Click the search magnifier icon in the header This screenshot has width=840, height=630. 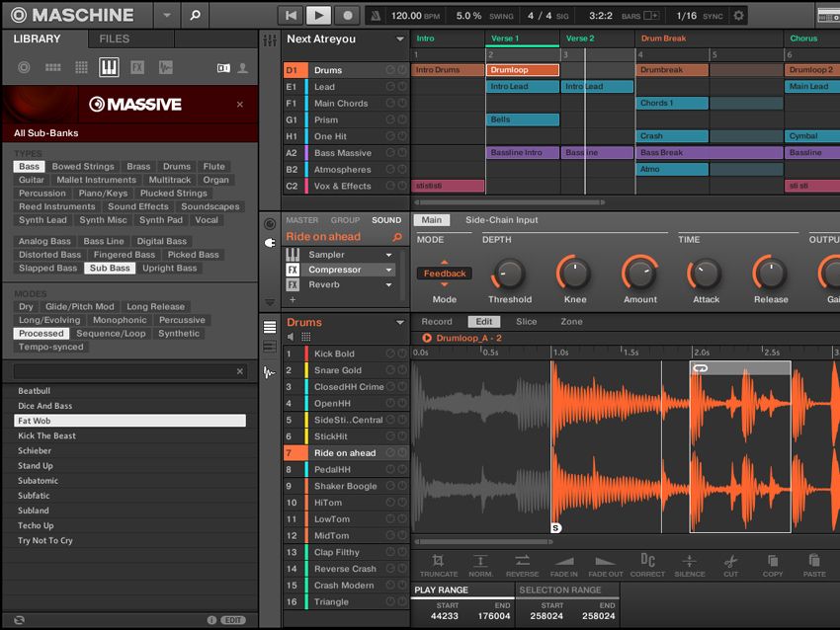(x=194, y=15)
